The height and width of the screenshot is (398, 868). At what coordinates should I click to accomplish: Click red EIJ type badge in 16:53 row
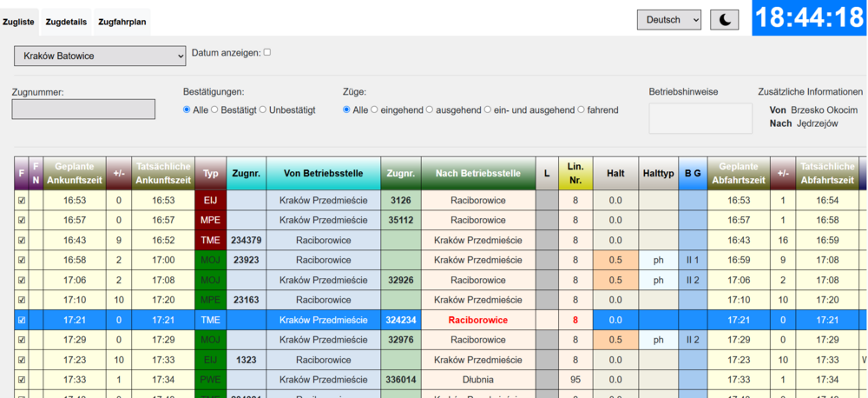coord(210,200)
